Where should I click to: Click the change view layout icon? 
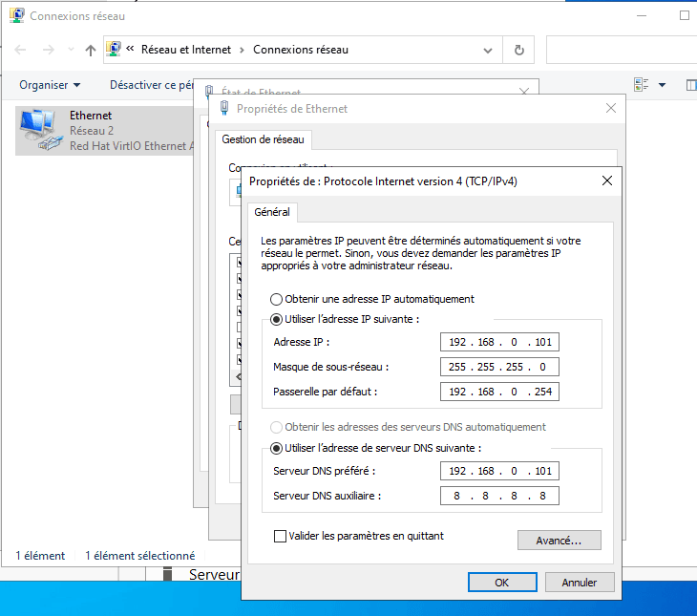tap(642, 85)
